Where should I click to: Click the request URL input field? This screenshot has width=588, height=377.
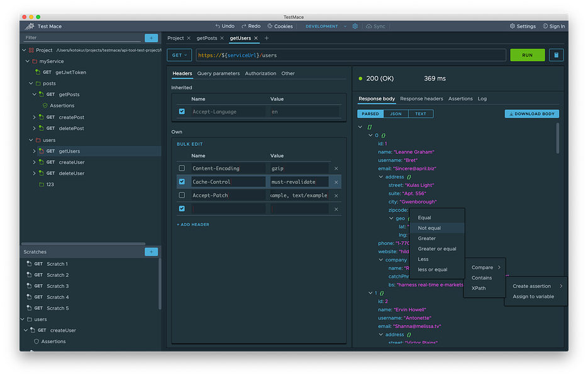click(x=351, y=55)
